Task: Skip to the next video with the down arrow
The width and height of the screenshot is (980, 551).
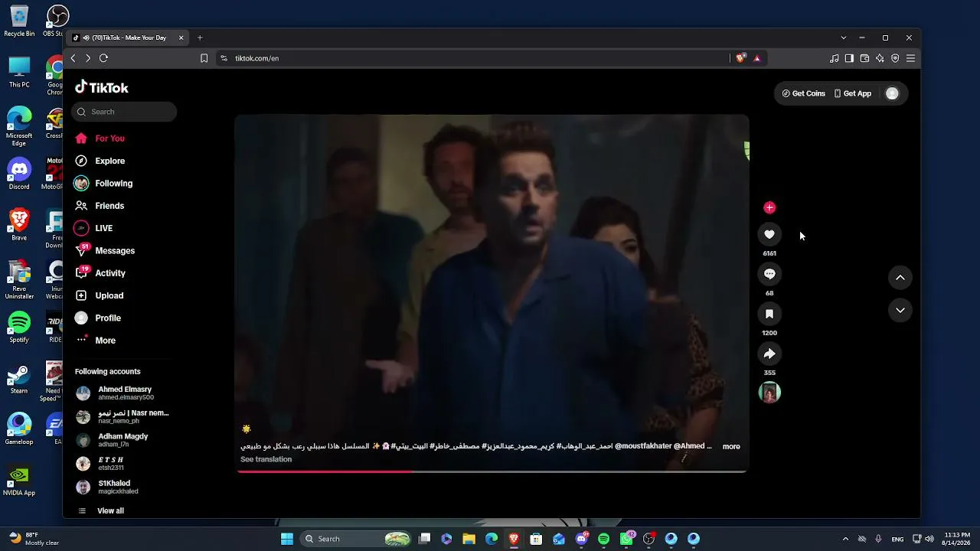Action: click(x=900, y=310)
